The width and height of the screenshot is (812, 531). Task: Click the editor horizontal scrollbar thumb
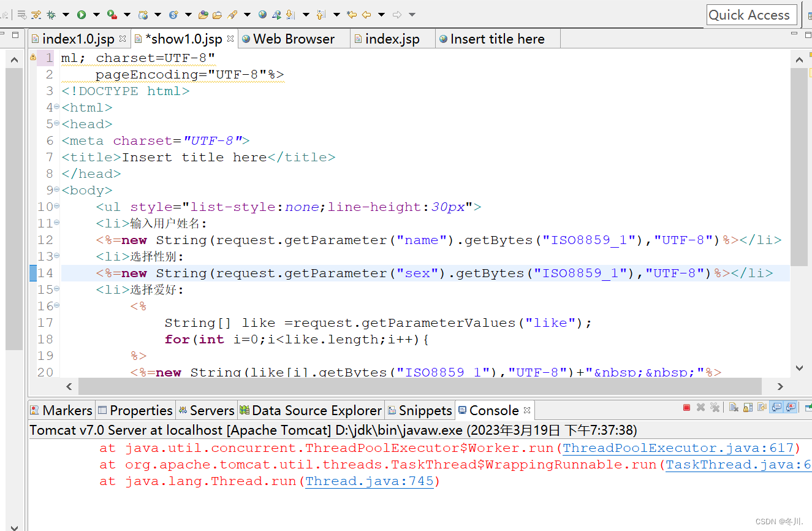tap(420, 386)
